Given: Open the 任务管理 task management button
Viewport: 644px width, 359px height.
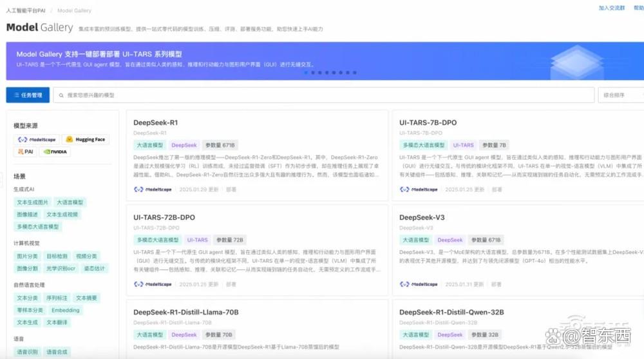Looking at the screenshot, I should point(28,95).
